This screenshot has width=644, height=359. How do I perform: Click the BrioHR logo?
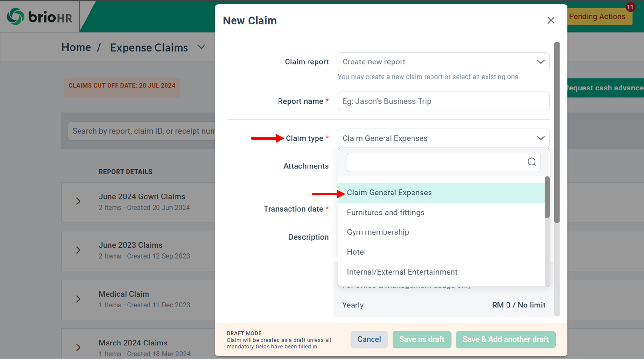39,16
